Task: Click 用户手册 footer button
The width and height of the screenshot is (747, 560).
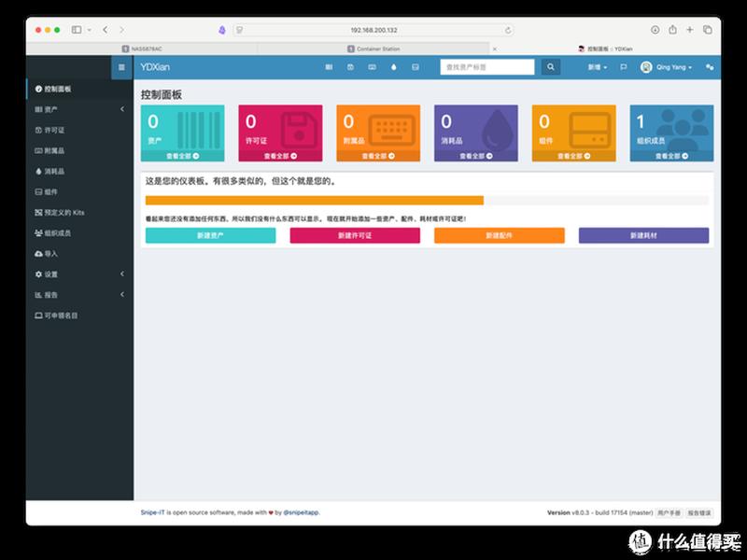Action: (669, 512)
